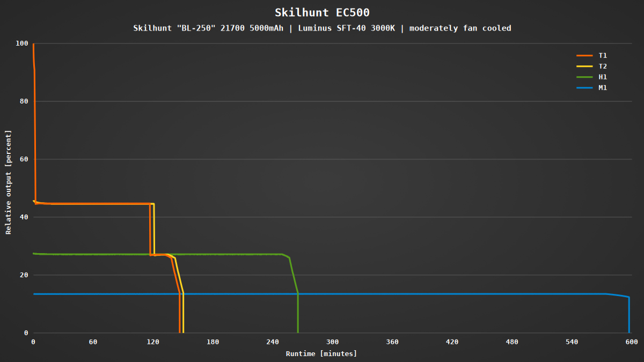Click the Runtime [minutes] axis label

coord(321,354)
